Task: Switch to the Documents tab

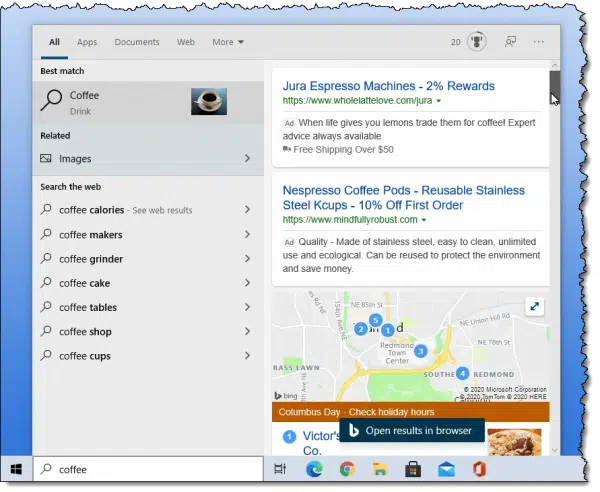Action: [x=137, y=42]
